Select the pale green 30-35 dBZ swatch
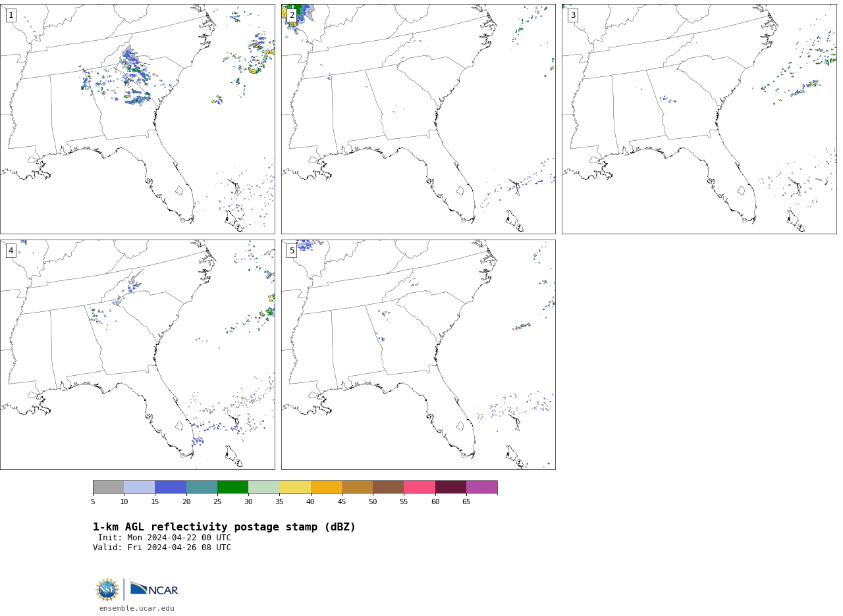The height and width of the screenshot is (616, 843). (x=263, y=487)
